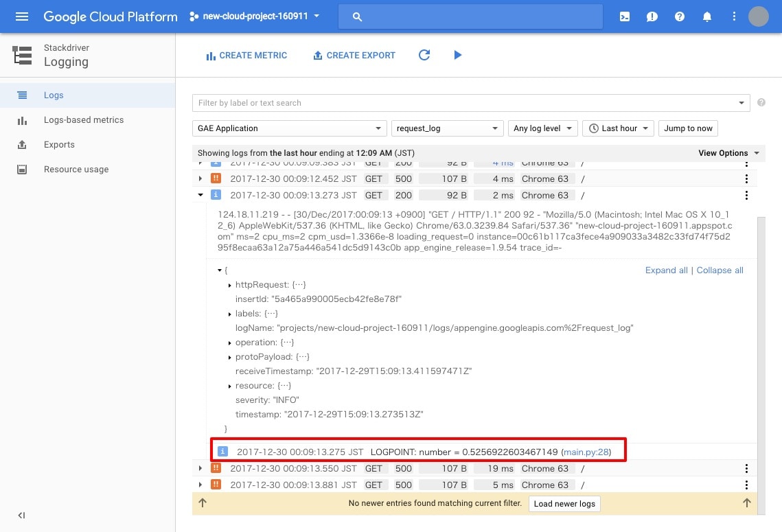Open the Help question mark menu
The image size is (782, 532).
point(679,16)
